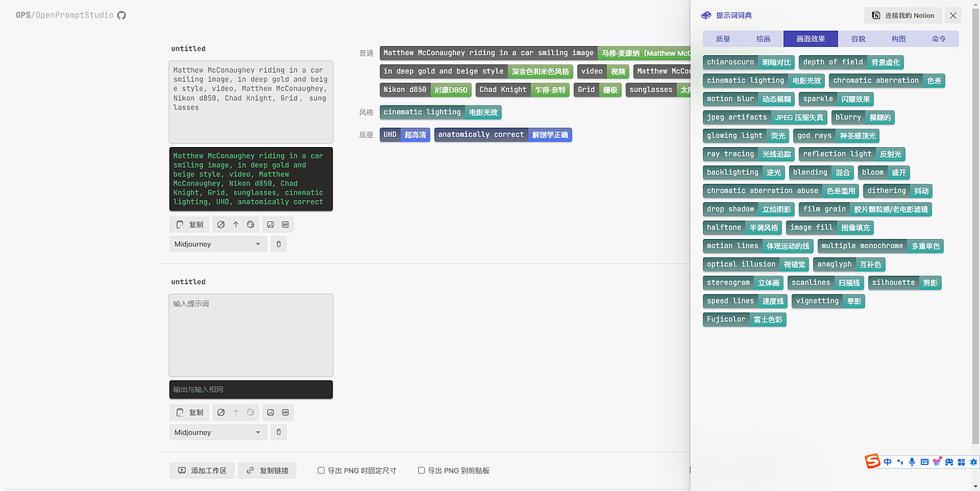Add the ray tracing tag
The height and width of the screenshot is (491, 980).
[x=749, y=154]
